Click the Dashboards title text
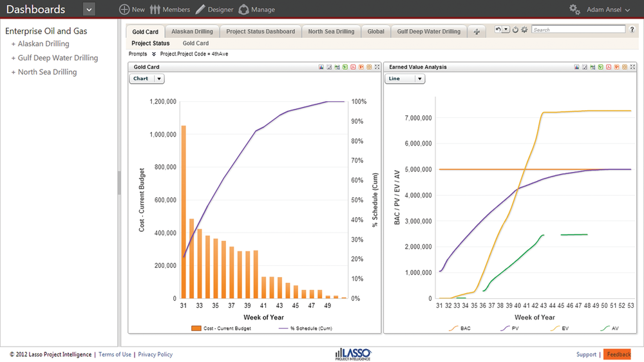Viewport: 644px width, 362px height. coord(35,10)
